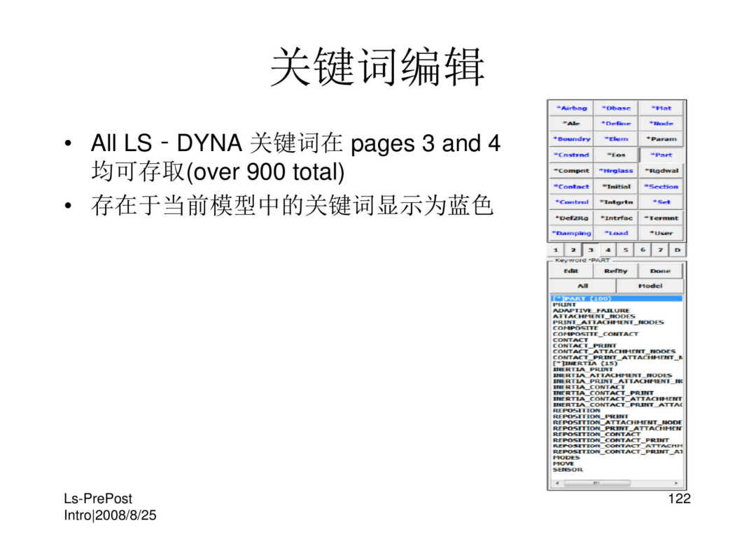Open the *Cnstrnd keyword group
This screenshot has width=756, height=534.
pyautogui.click(x=571, y=155)
